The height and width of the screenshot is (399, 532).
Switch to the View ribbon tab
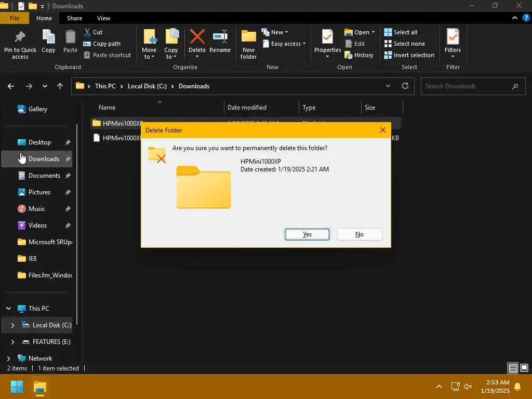click(x=103, y=18)
